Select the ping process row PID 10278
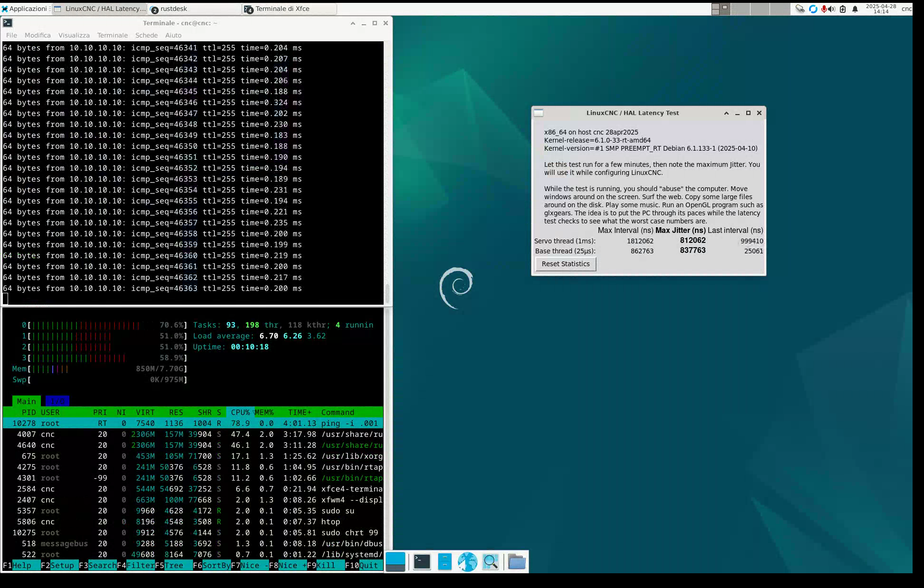Screen dimensions: 924x588 (193, 423)
